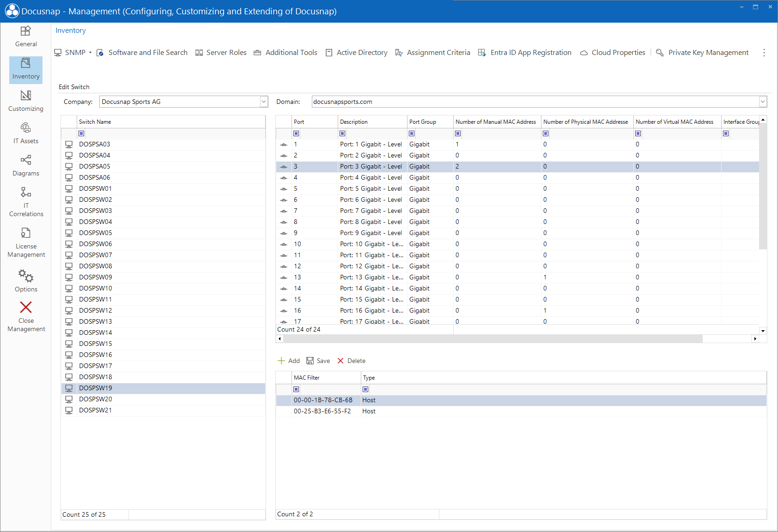
Task: Click the Active Directory button label
Action: click(x=362, y=53)
